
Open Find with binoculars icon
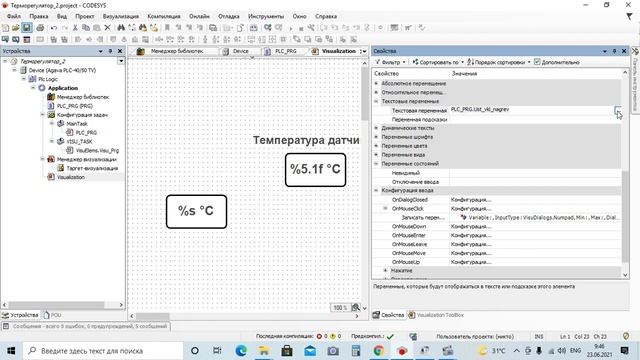(121, 28)
